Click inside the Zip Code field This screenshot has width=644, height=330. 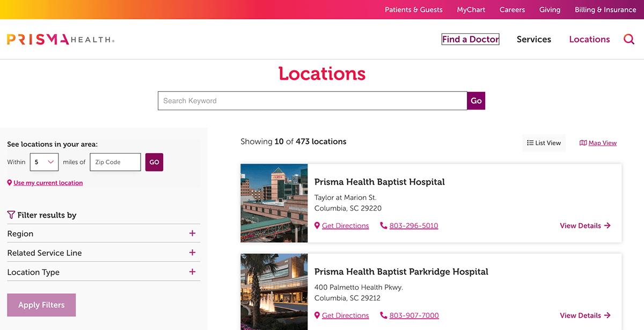click(x=115, y=162)
